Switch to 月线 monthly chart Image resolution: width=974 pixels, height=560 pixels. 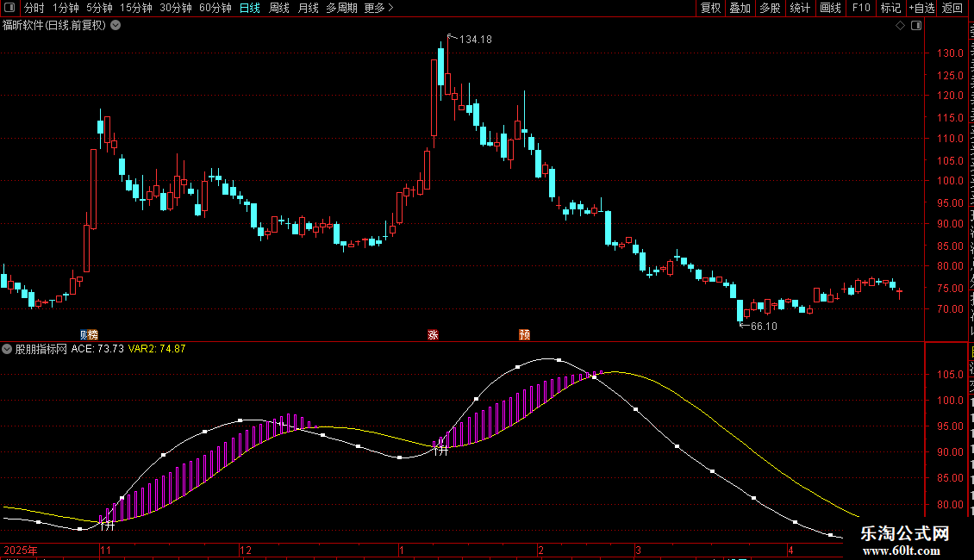(x=308, y=8)
